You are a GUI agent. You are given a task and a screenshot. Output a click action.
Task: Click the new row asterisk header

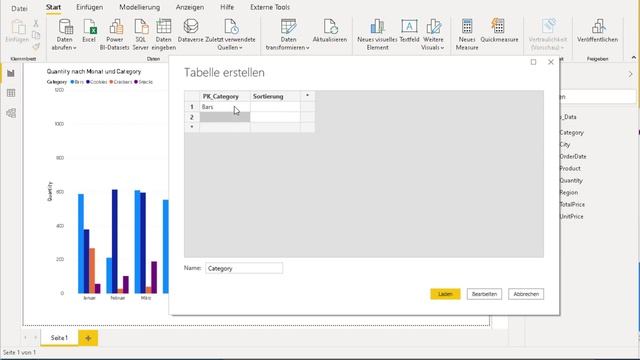192,127
